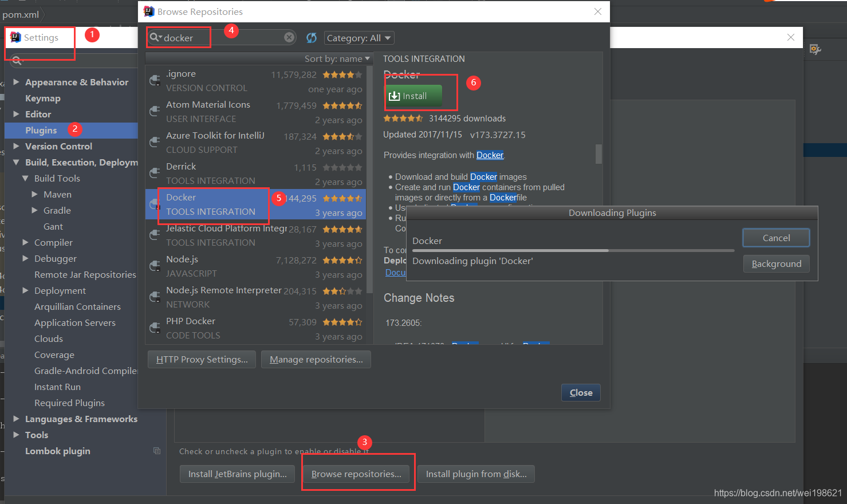Expand the Version Control node

[x=16, y=146]
